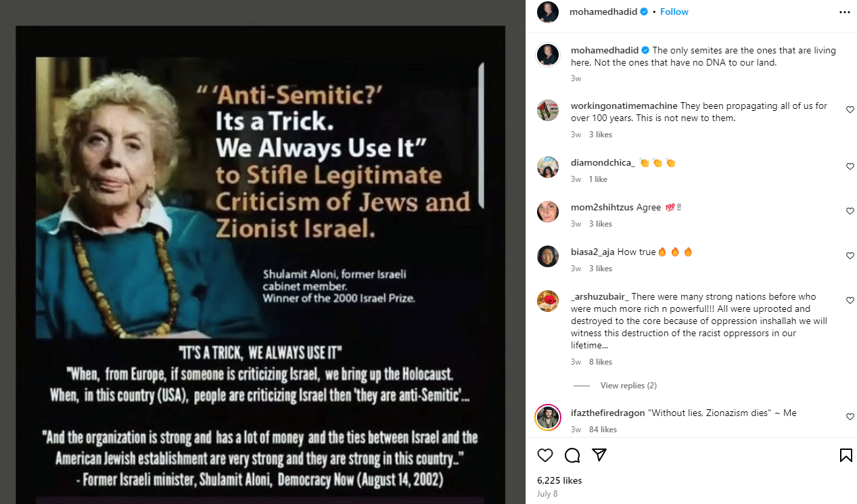
Task: Open workingonatimemachine's profile avatar
Action: [x=548, y=110]
